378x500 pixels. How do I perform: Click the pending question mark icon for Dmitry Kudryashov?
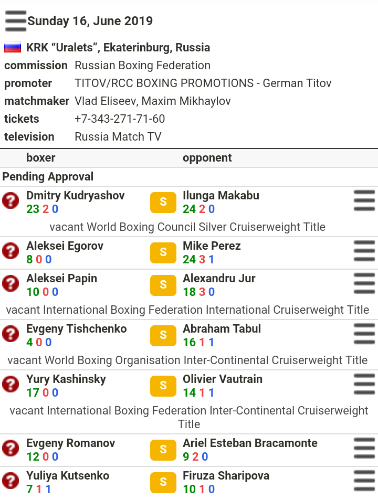tap(11, 201)
